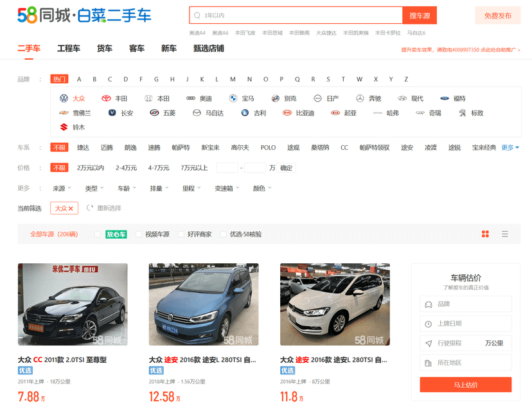532x411 pixels.
Task: Open the 甄选店铺 tab
Action: (x=208, y=48)
